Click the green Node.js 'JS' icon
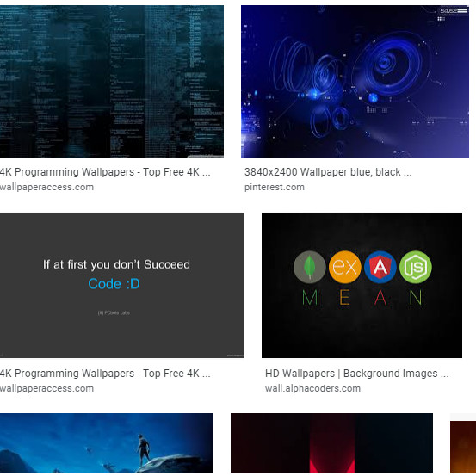Image resolution: width=476 pixels, height=476 pixels. 415,267
